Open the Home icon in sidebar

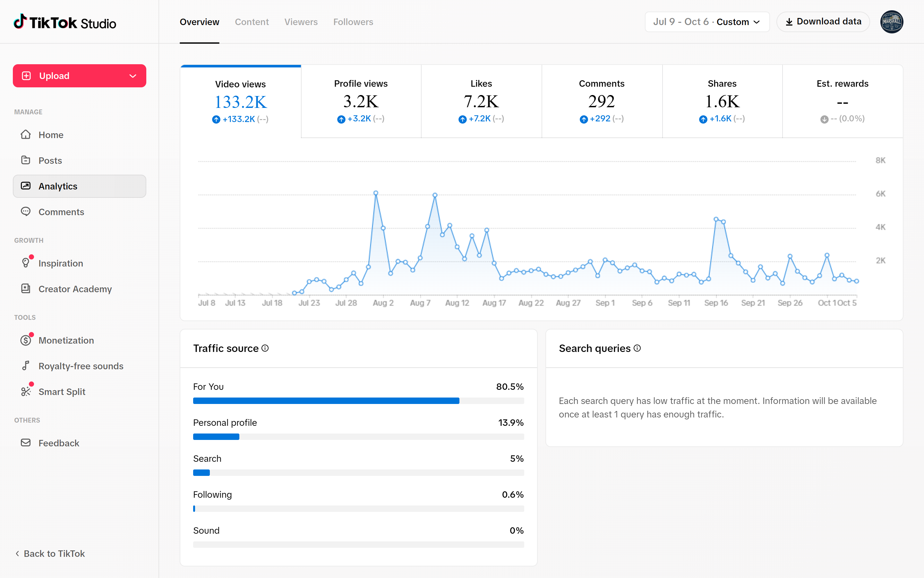pos(26,135)
